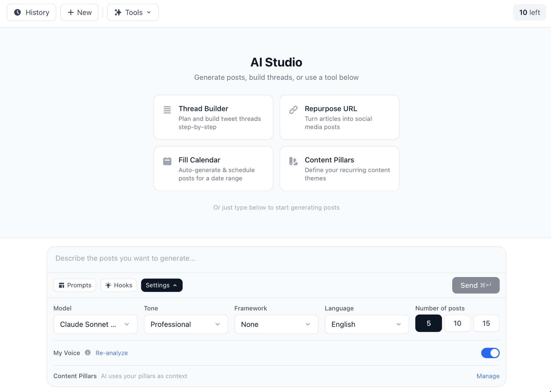
Task: Click "AI uses your pillars as context" text
Action: [144, 376]
